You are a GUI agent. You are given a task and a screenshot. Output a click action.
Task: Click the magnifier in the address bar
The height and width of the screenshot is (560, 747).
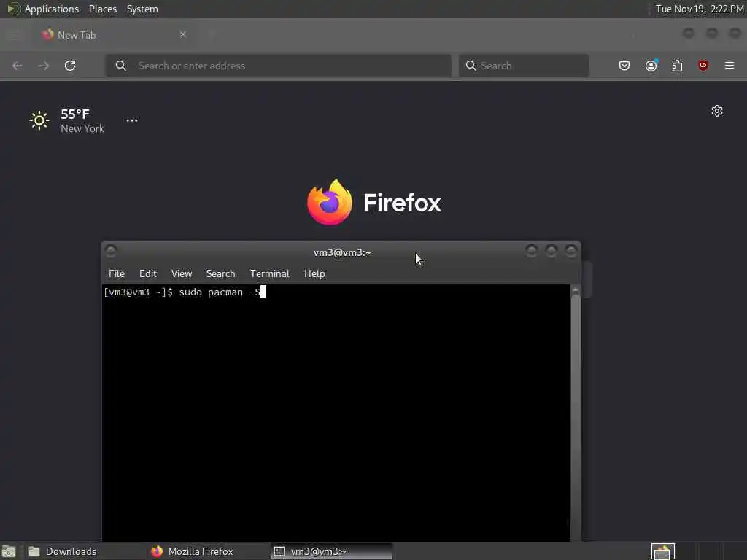(x=121, y=66)
